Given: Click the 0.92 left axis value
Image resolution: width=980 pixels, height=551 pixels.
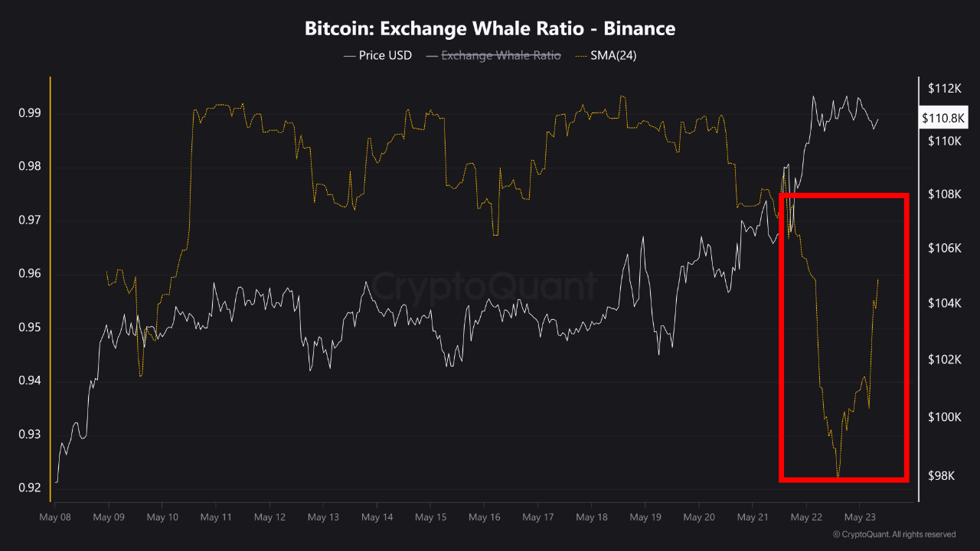Looking at the screenshot, I should click(x=28, y=487).
